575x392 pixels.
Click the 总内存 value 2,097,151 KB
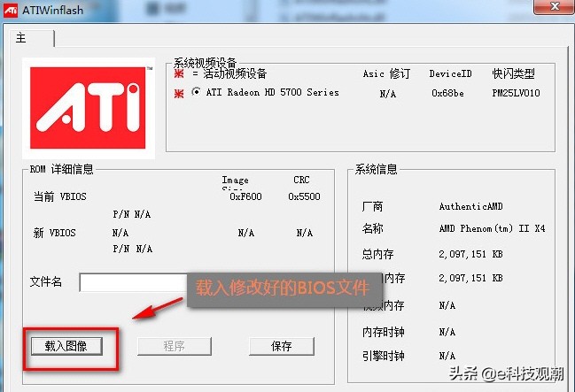tap(470, 254)
